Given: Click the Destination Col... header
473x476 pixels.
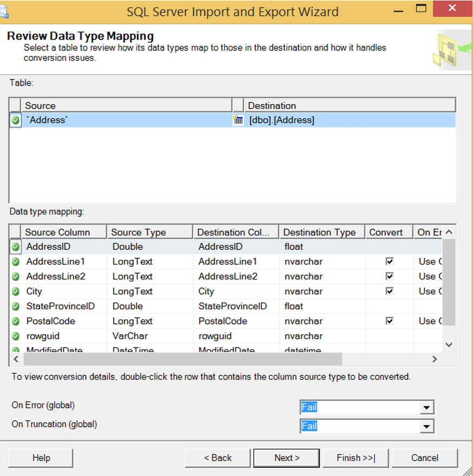Looking at the screenshot, I should (236, 232).
